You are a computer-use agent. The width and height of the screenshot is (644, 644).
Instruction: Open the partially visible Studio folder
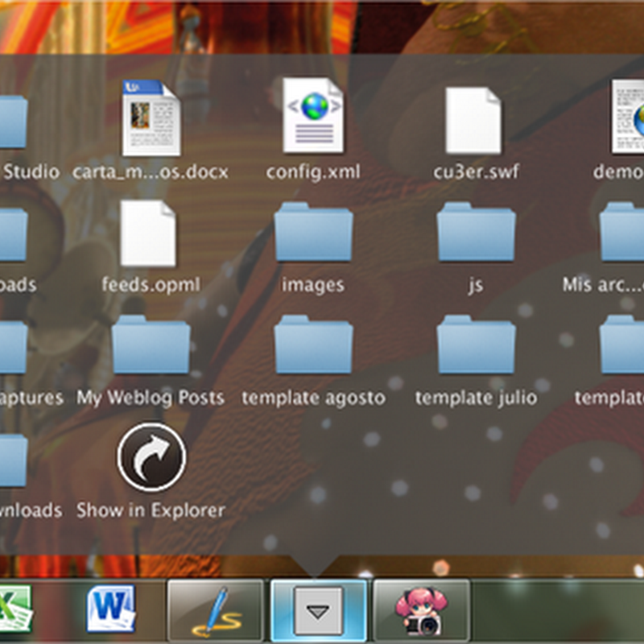pos(14,121)
